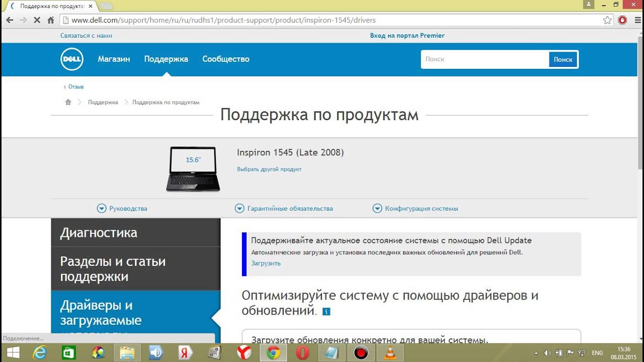
Task: Focus the Dell Поиск search field
Action: (485, 59)
